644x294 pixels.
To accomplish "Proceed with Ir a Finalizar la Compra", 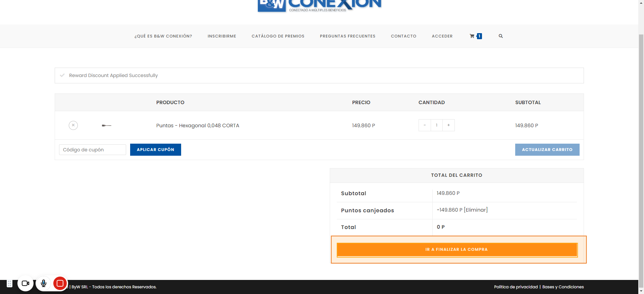I will click(457, 249).
